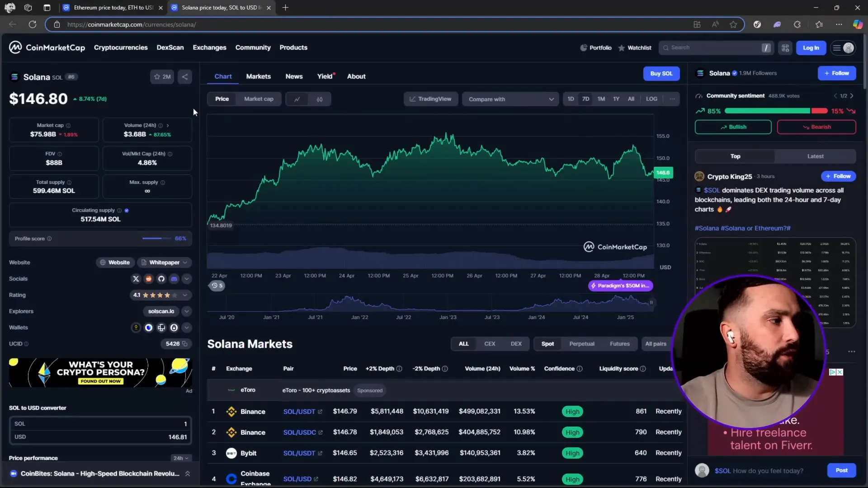Expand the Explorers list chevron

[187, 311]
